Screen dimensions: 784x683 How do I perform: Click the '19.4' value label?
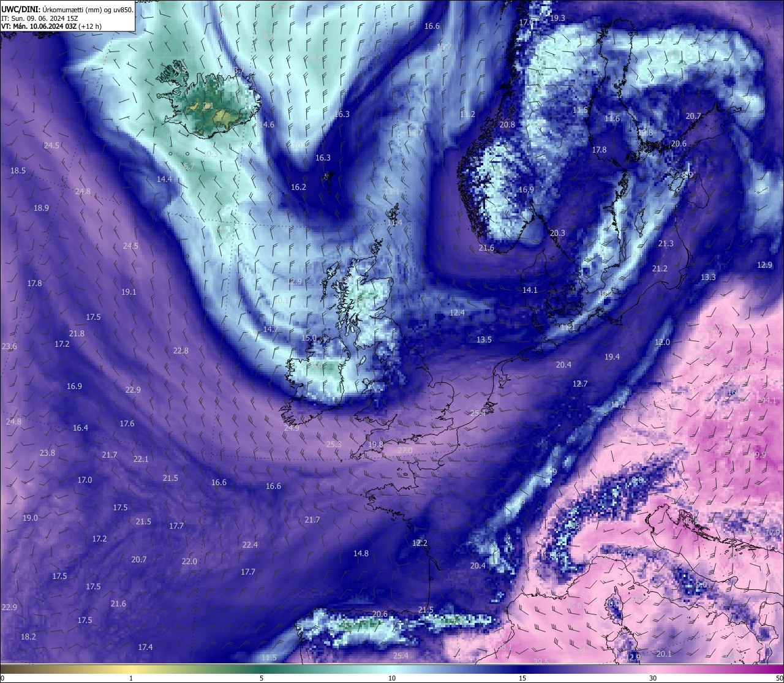[x=612, y=357]
